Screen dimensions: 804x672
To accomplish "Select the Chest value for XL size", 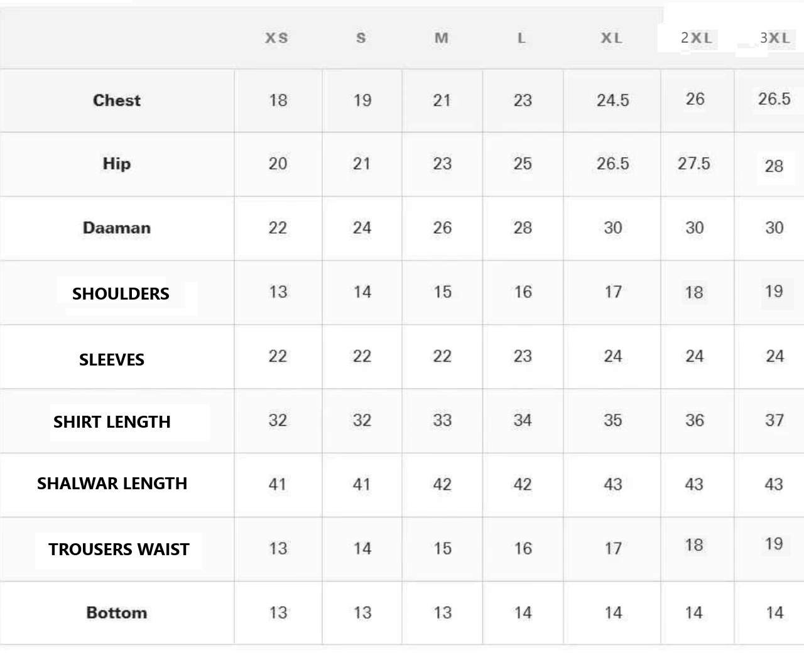I will tap(612, 100).
